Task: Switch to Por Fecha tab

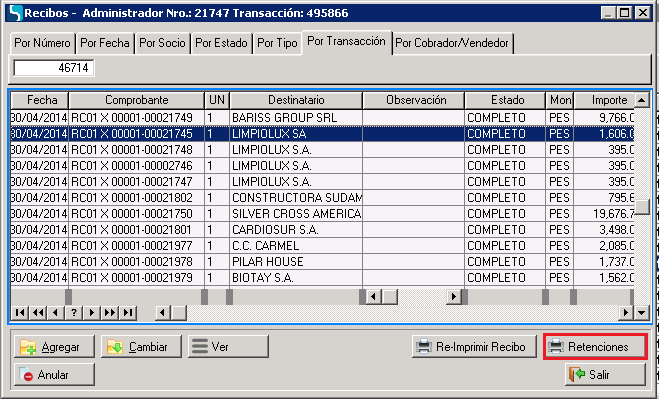Action: pos(105,43)
